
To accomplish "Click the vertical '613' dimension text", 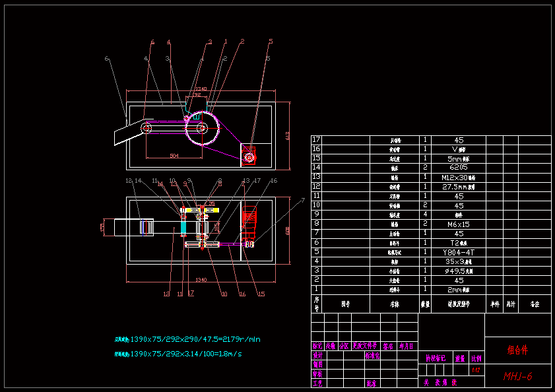I will [x=288, y=136].
